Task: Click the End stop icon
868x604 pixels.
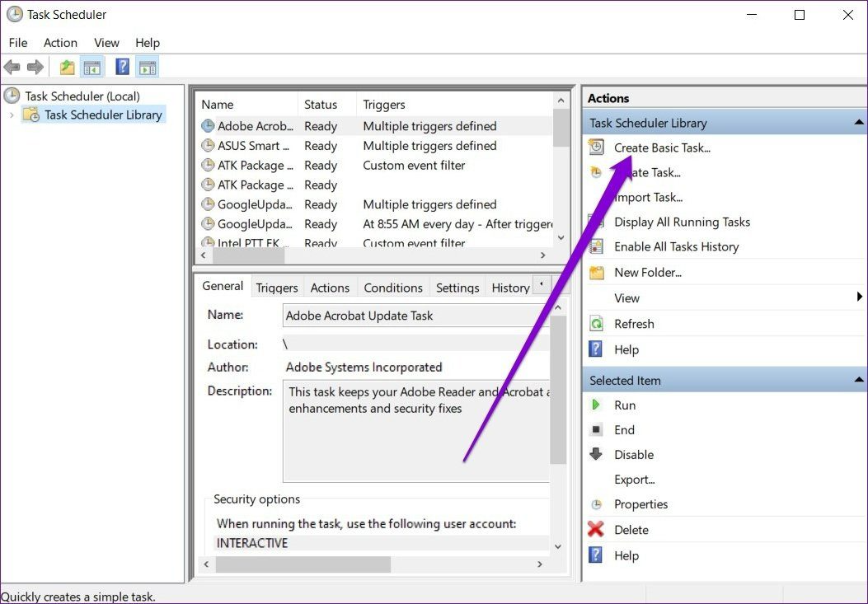Action: [x=596, y=429]
